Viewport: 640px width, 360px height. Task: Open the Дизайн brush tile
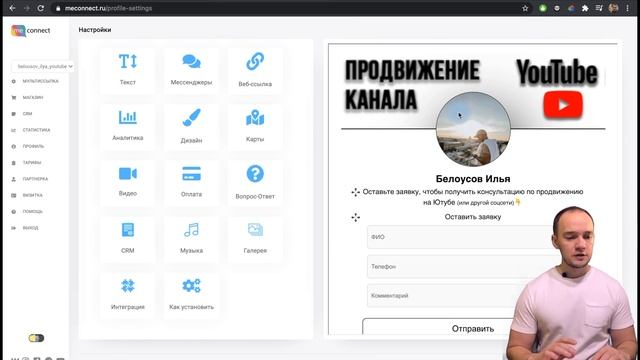(191, 127)
